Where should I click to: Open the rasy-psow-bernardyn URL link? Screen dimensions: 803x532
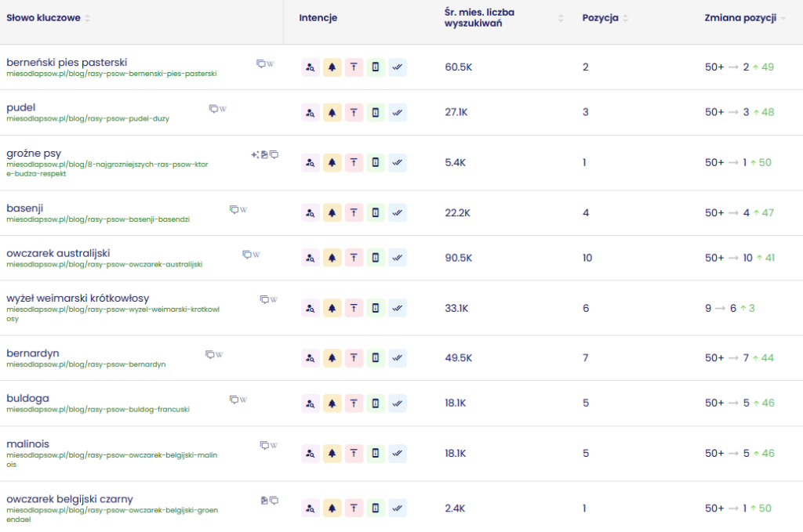85,364
